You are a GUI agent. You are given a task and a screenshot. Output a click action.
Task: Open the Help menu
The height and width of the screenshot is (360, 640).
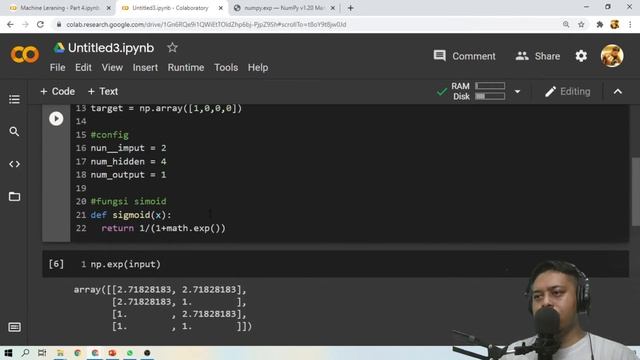(258, 67)
